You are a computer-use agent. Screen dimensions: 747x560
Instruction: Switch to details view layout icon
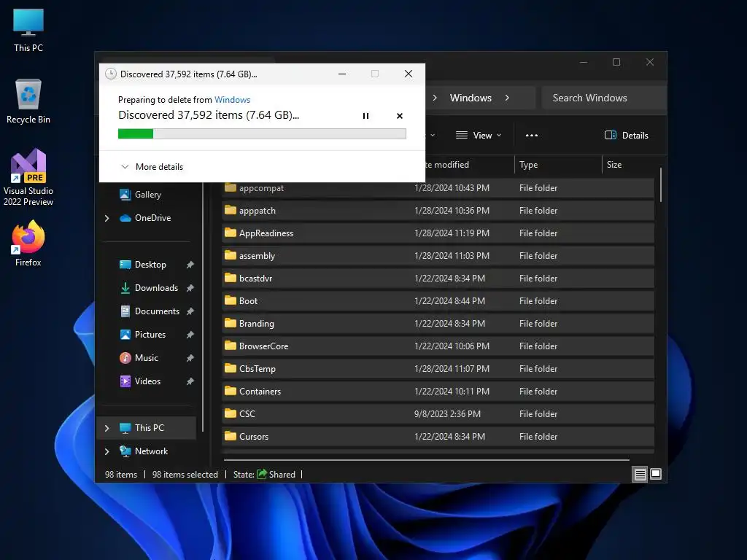pos(640,474)
